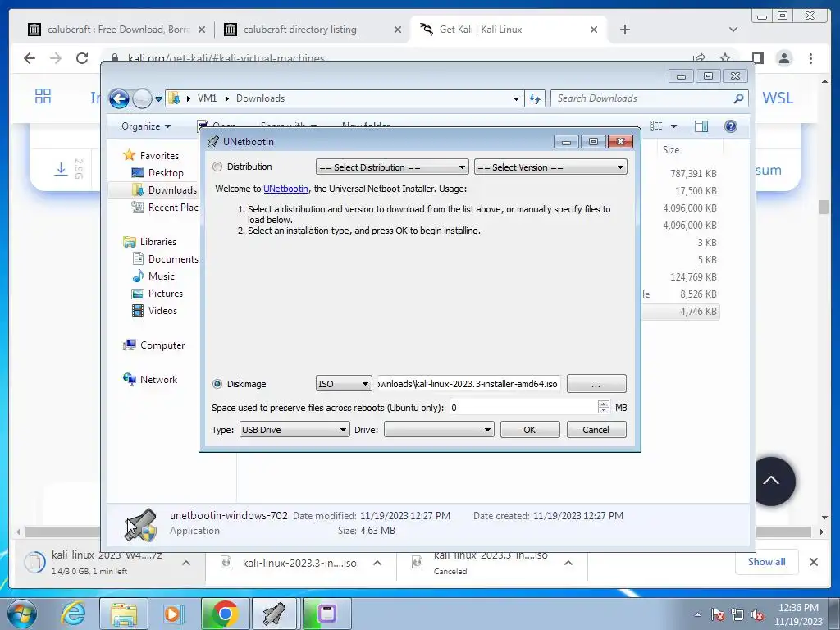
Task: Open the Select Version dropdown
Action: (550, 167)
